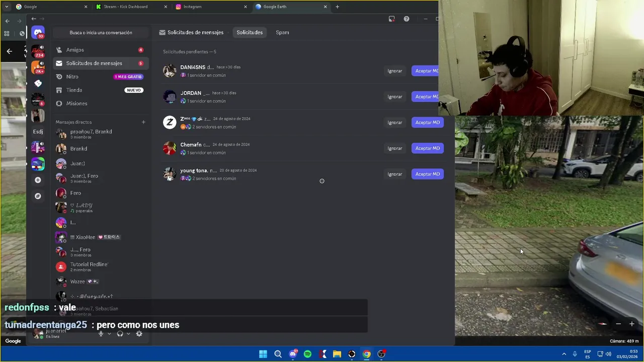Ignore the request from JORDAN
The image size is (644, 362).
(x=395, y=97)
